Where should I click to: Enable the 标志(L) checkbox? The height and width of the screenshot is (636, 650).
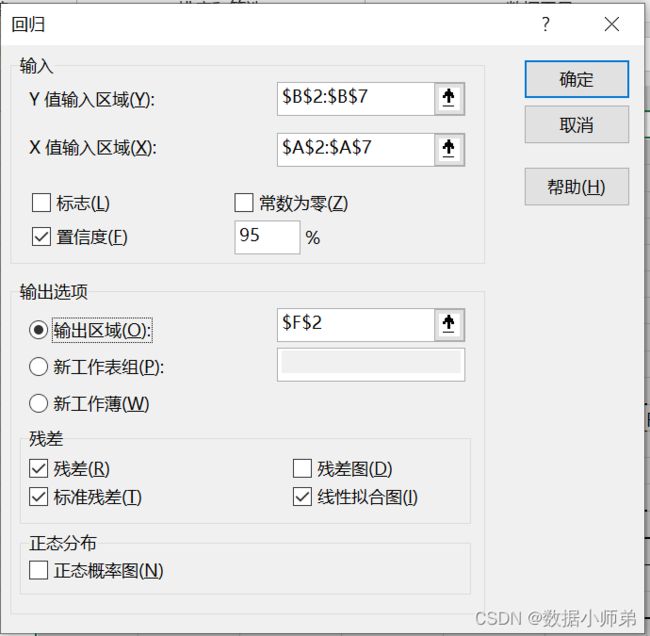[41, 203]
